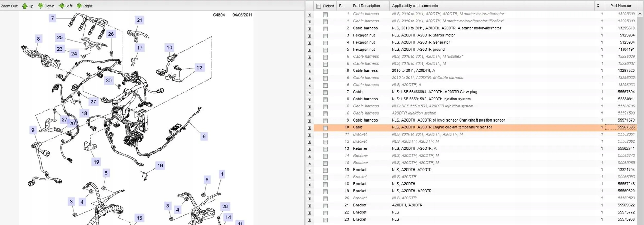644x225 pixels.
Task: Select part number cell 13296033
Action: [626, 85]
